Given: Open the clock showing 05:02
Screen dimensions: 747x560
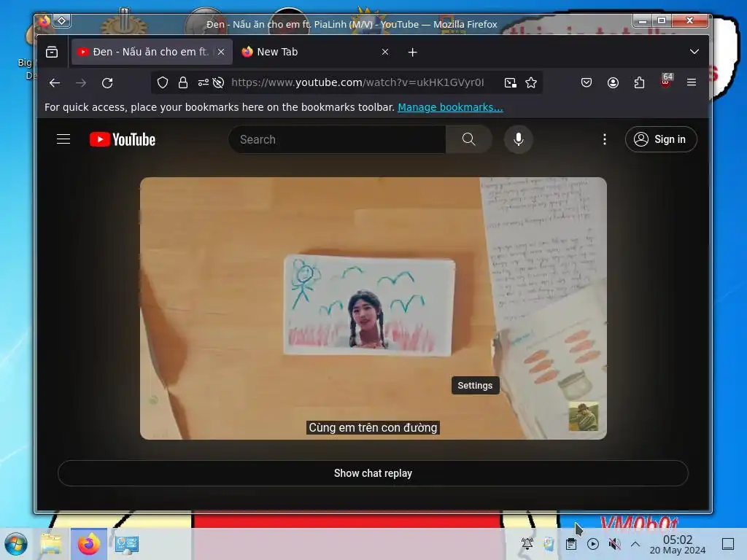Looking at the screenshot, I should pyautogui.click(x=678, y=545).
